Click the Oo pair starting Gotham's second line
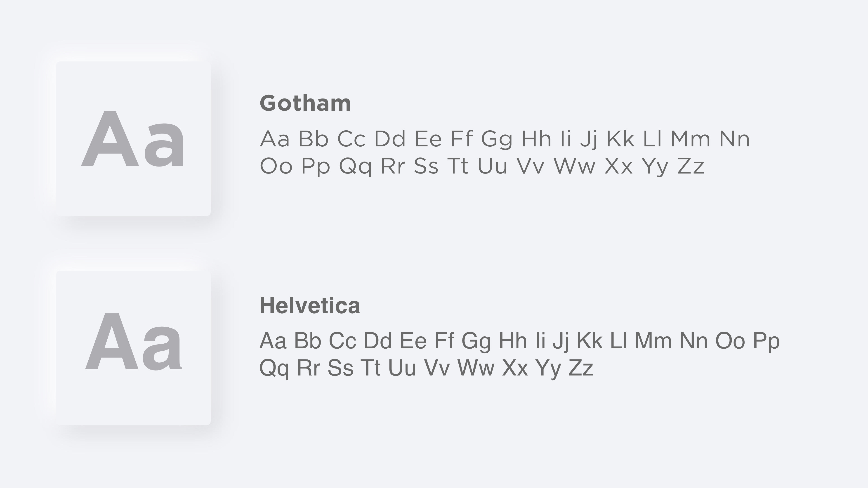Image resolution: width=868 pixels, height=488 pixels. tap(276, 166)
